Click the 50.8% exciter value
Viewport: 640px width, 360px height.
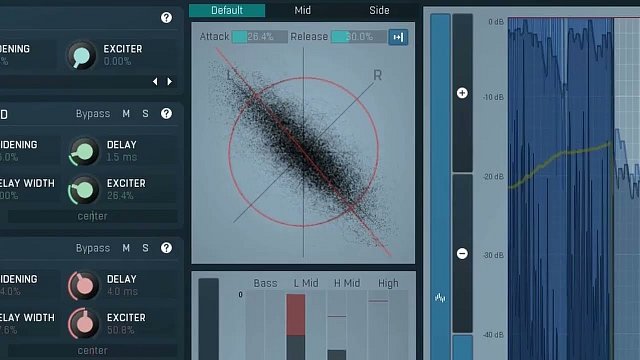click(120, 330)
